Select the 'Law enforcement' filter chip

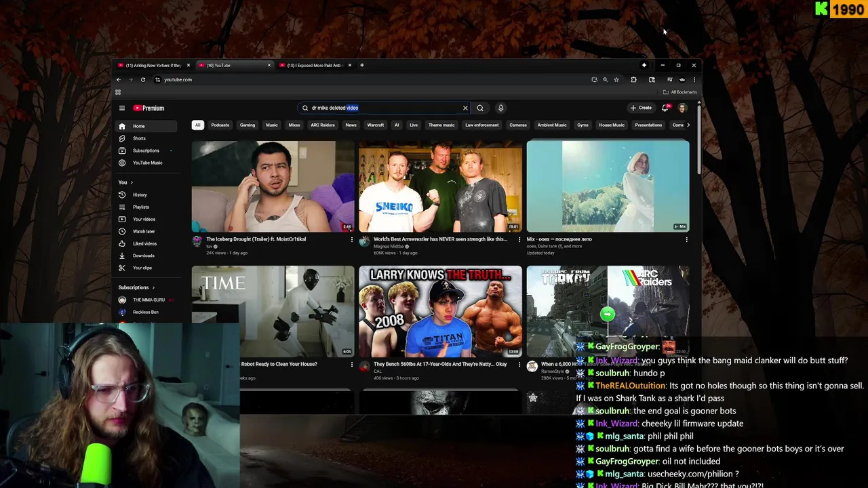[481, 125]
